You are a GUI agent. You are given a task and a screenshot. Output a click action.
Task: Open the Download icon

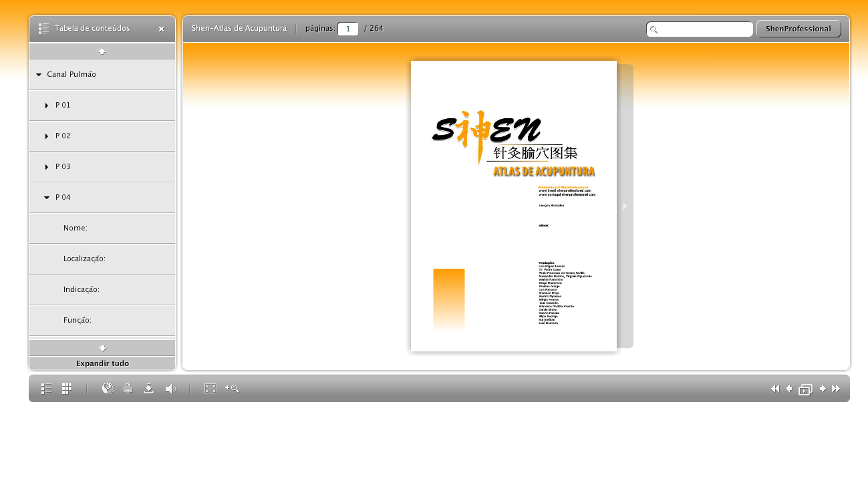(x=148, y=388)
